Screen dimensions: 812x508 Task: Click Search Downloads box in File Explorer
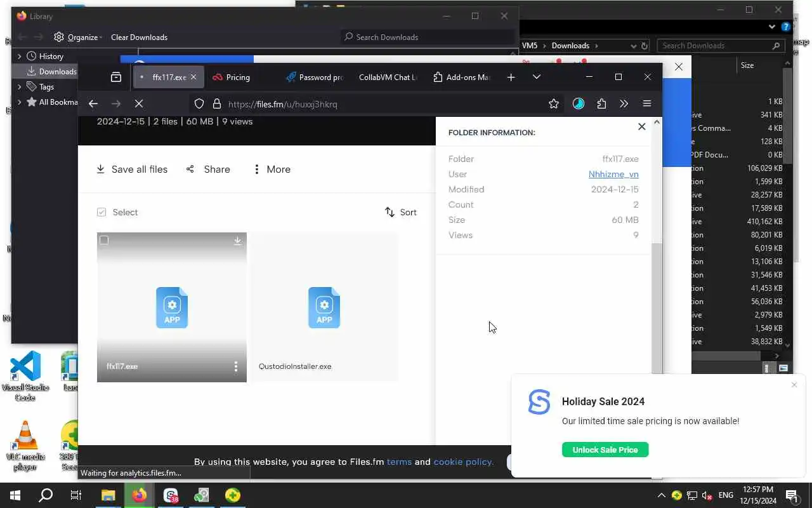(x=720, y=46)
